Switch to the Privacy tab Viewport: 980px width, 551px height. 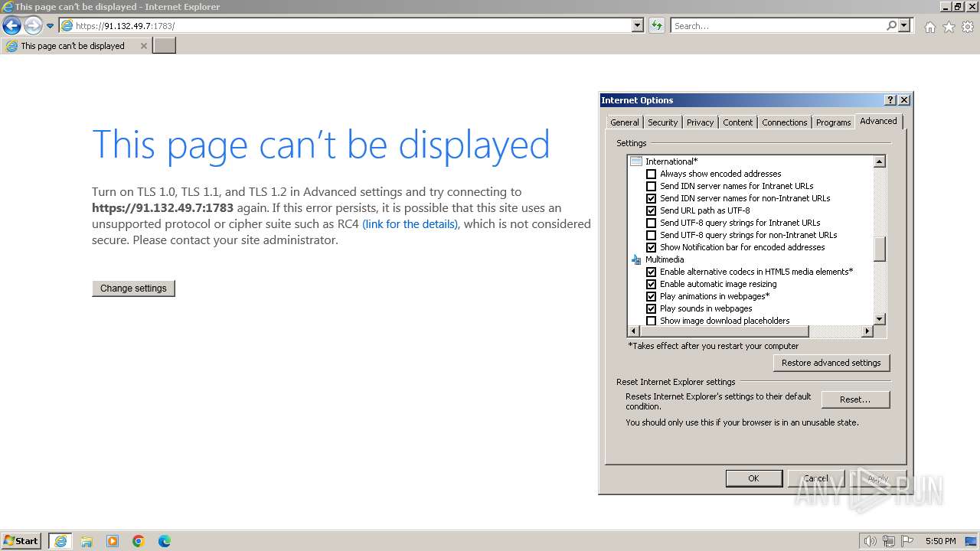point(700,122)
